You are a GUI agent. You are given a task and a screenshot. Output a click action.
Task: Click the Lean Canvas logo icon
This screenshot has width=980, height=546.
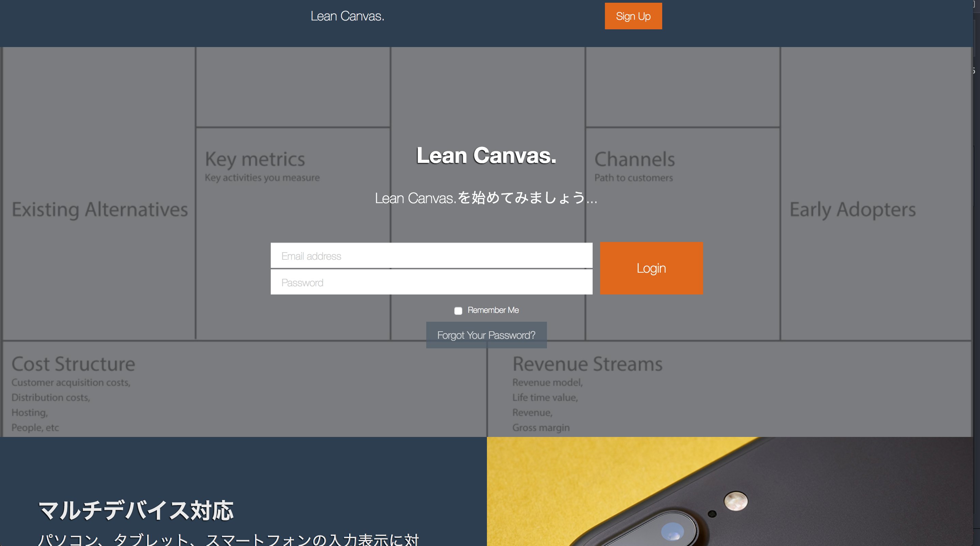coord(346,15)
